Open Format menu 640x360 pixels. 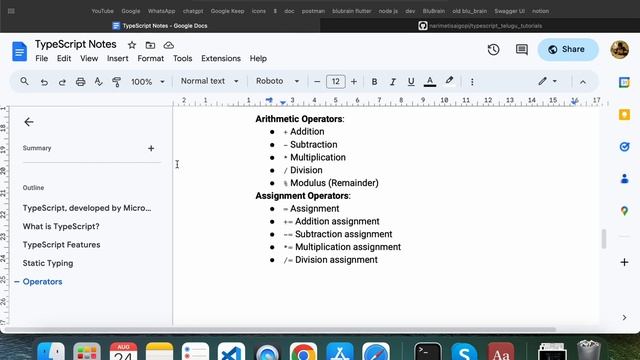(151, 58)
